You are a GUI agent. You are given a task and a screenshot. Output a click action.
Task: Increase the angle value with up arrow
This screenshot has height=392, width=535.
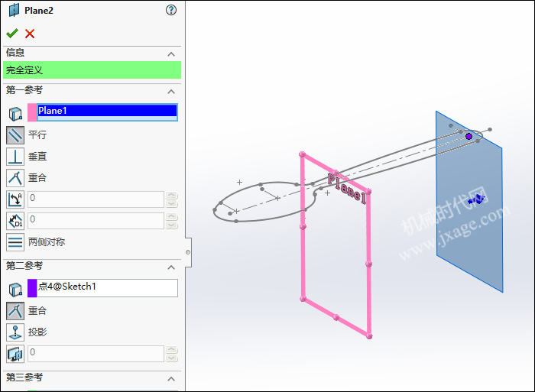click(x=172, y=196)
